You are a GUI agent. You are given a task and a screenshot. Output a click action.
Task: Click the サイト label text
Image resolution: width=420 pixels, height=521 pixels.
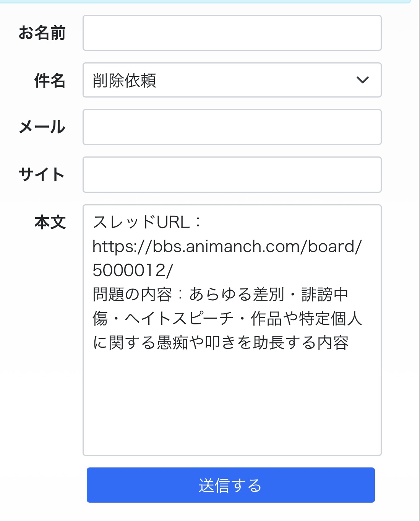tap(41, 174)
